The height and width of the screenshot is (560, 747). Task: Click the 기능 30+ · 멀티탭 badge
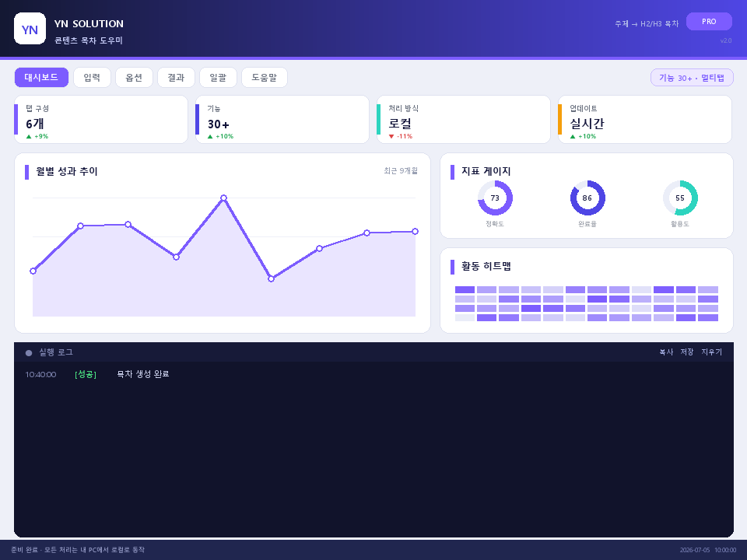692,78
